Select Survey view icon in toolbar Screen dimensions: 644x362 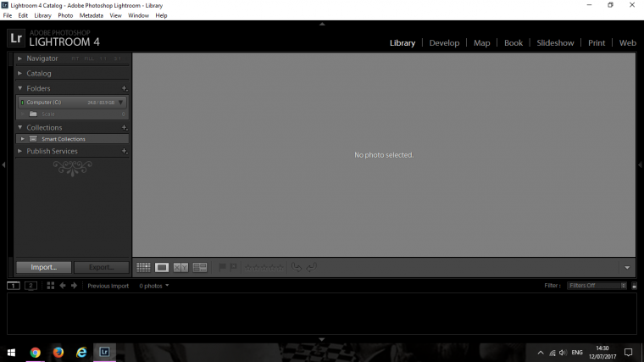click(x=200, y=268)
